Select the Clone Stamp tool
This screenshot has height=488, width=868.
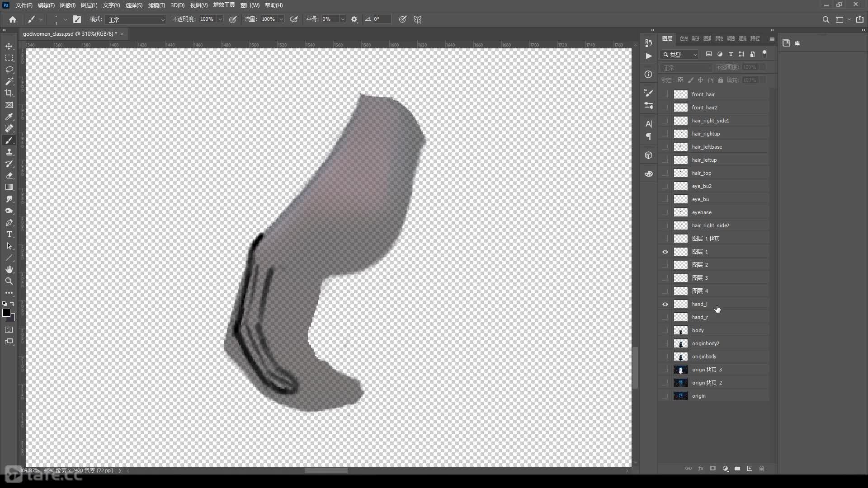point(9,152)
